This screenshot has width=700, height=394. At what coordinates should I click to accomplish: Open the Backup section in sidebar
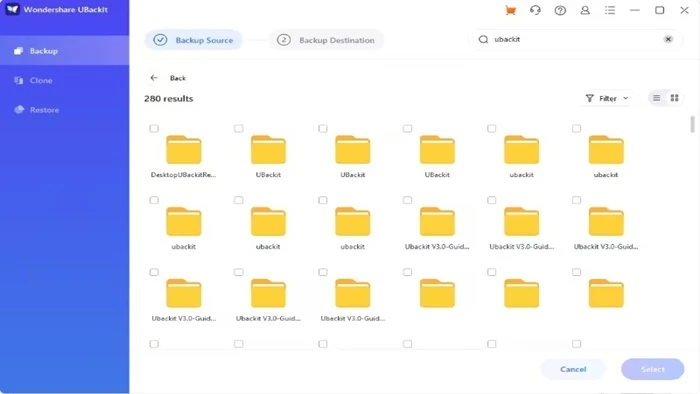(x=65, y=51)
